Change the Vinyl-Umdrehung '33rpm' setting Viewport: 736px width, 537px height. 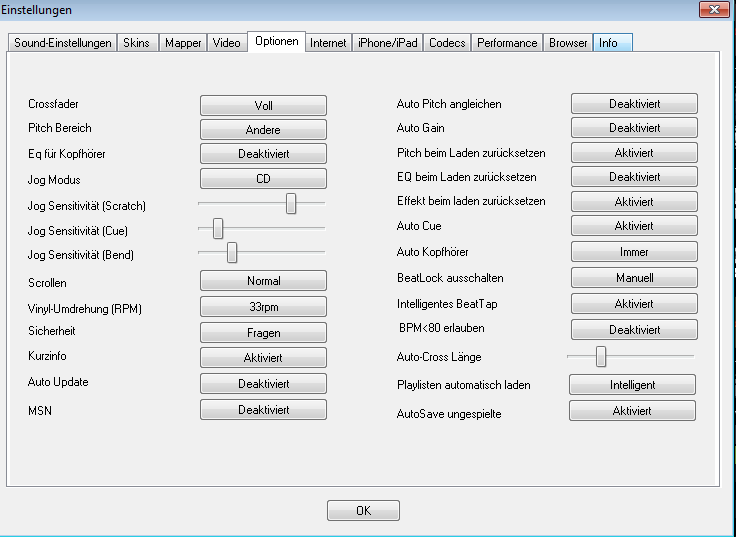263,307
